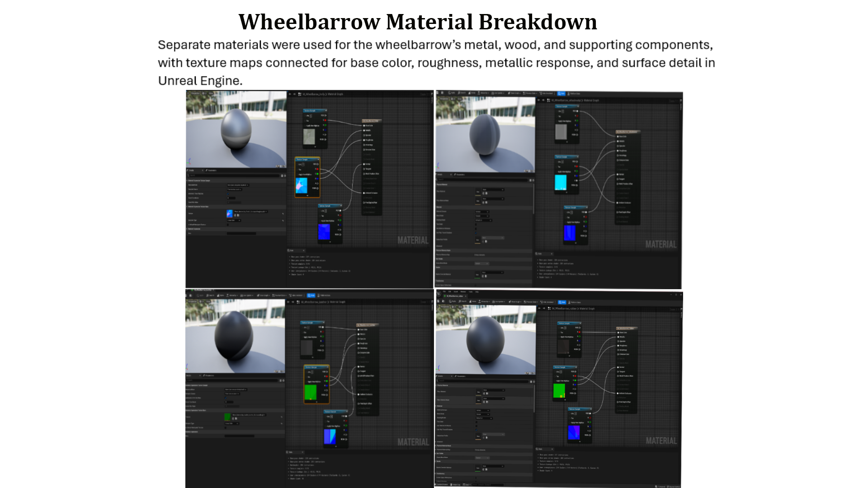Click the cyan texture preview in wheelmetal graph
The height and width of the screenshot is (488, 868).
[561, 182]
